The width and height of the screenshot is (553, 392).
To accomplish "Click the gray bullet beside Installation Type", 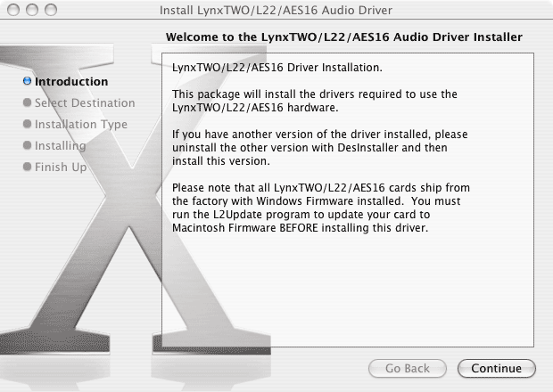I will pos(28,125).
